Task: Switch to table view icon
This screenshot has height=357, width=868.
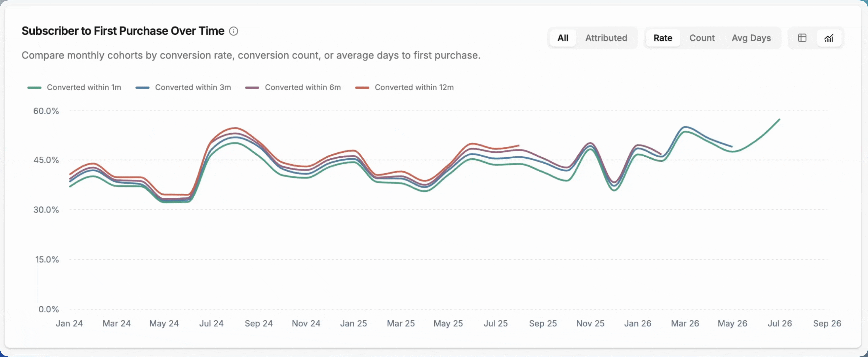Action: coord(802,38)
